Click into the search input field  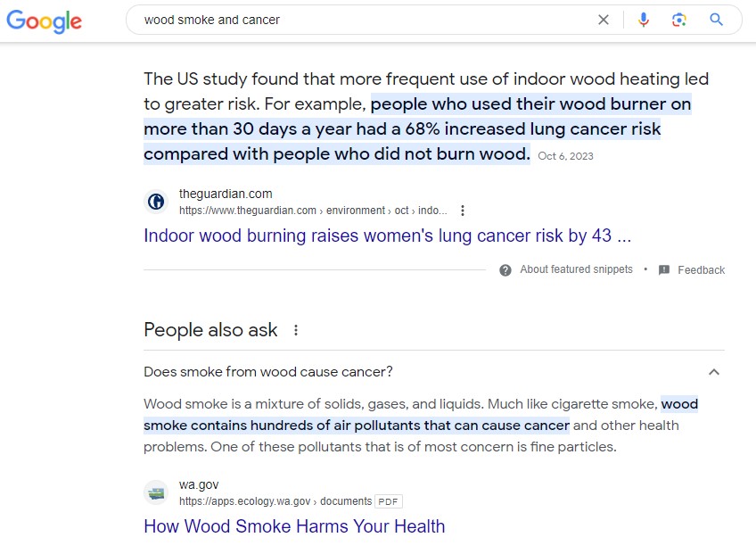click(x=357, y=20)
